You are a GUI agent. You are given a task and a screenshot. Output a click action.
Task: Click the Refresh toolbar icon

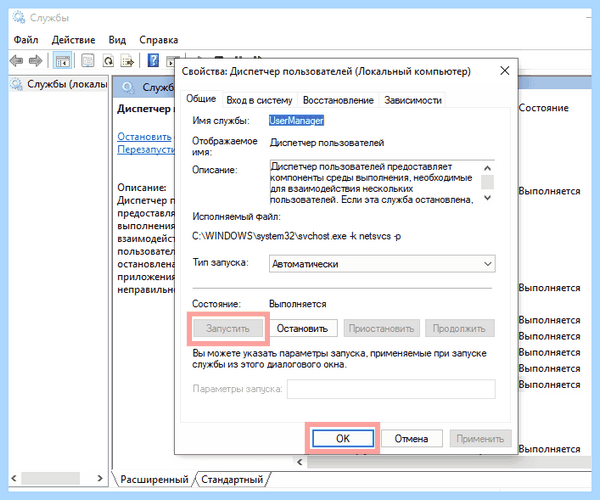(x=108, y=60)
